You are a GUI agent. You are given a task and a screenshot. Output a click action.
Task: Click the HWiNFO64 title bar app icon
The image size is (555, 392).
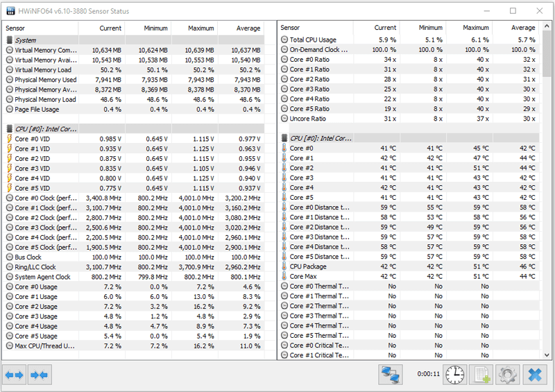[10, 10]
